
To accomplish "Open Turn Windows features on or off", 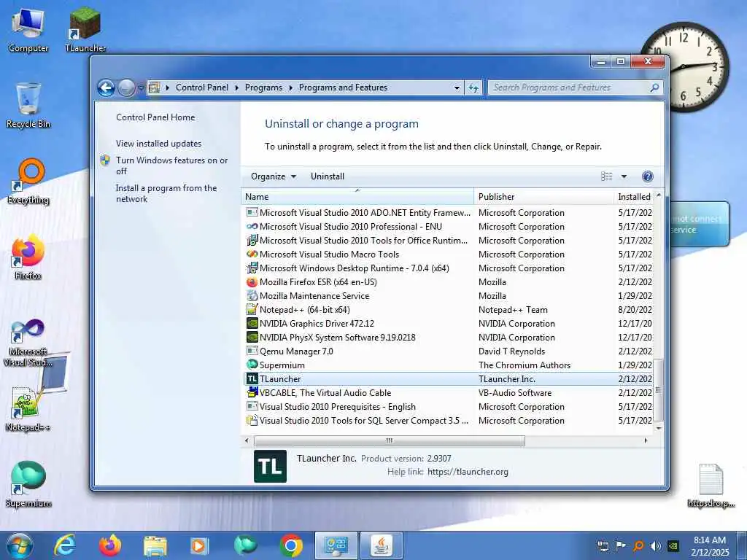I will click(x=172, y=166).
